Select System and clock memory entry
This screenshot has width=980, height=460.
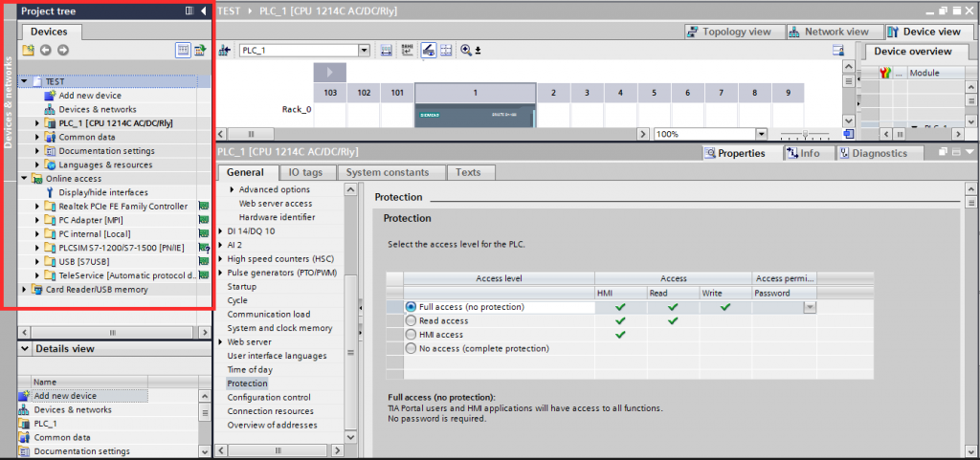point(280,328)
